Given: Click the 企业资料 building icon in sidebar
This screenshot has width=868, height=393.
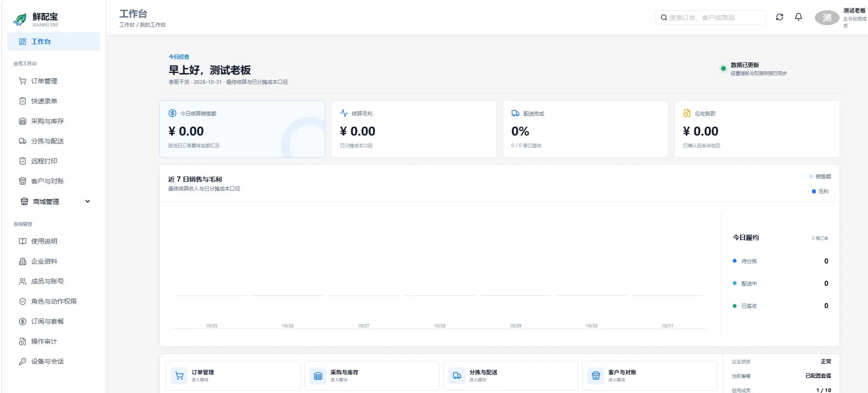Looking at the screenshot, I should [x=22, y=261].
